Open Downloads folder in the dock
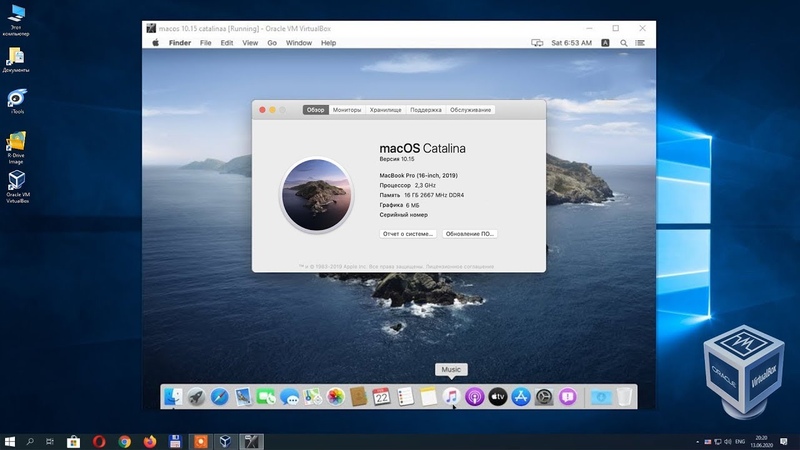Viewport: 800px width, 450px height. [601, 397]
